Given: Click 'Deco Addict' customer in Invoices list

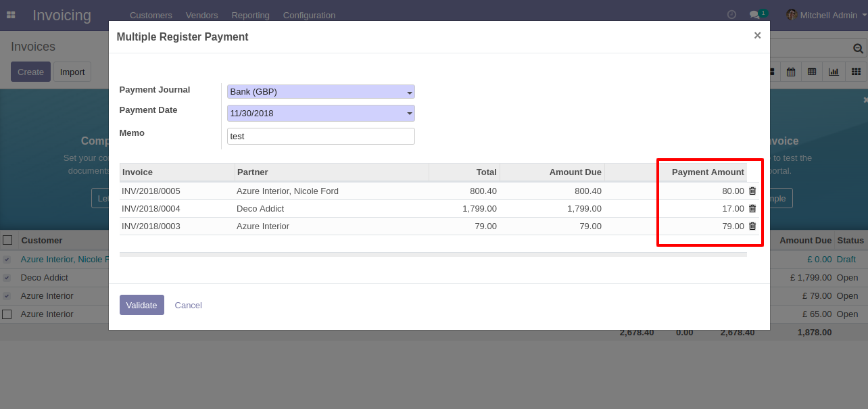Looking at the screenshot, I should coord(45,278).
